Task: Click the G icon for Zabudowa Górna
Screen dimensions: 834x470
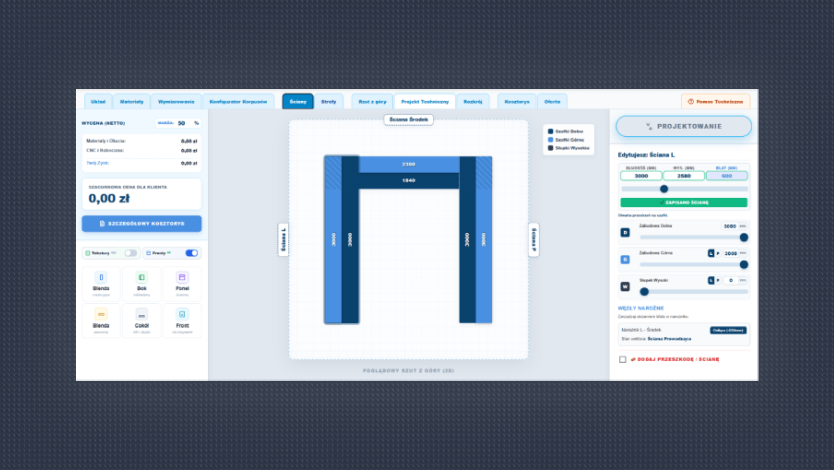Action: click(625, 259)
